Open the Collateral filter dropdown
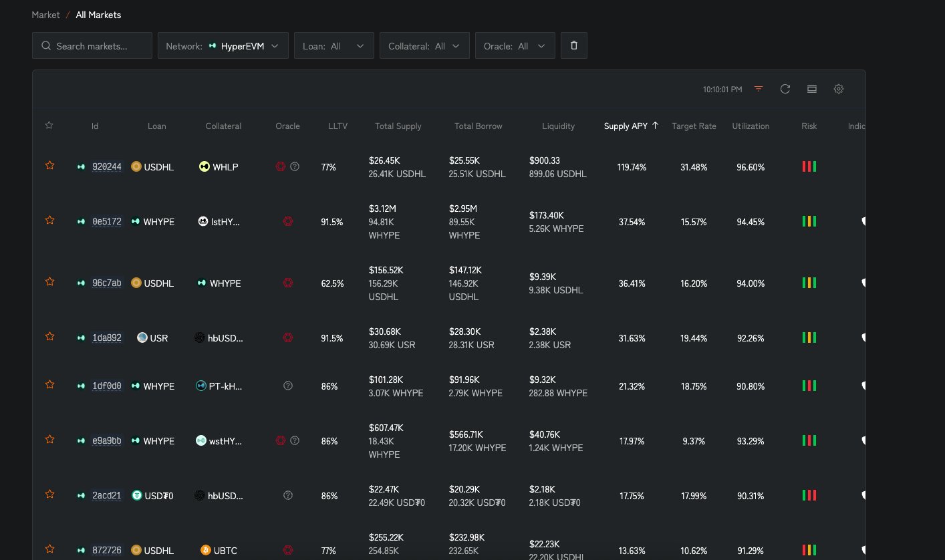Screen dimensions: 945x560 [x=424, y=46]
